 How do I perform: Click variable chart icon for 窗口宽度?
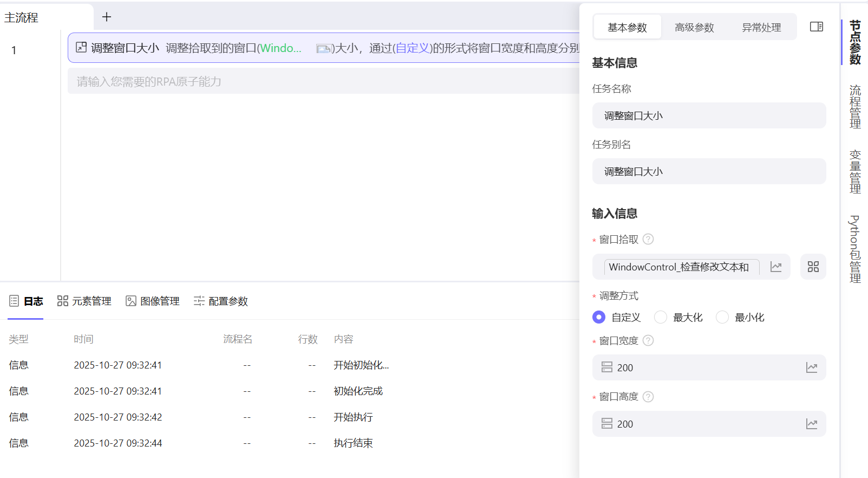click(812, 367)
